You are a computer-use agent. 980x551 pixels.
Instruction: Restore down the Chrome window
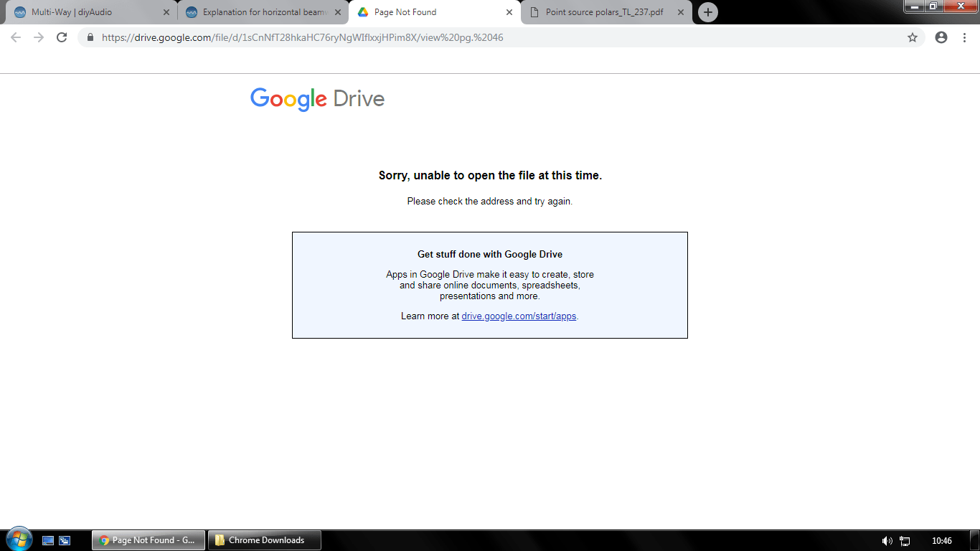click(x=933, y=6)
